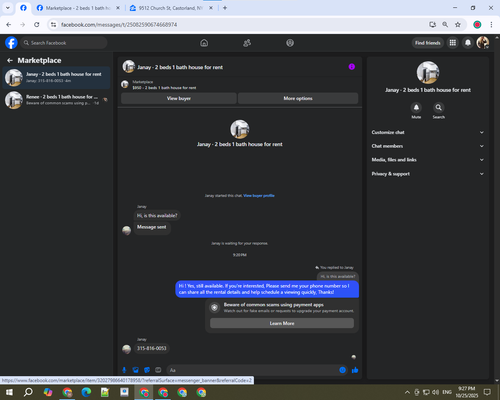Open Chrome three-dot menu
The image size is (500, 400).
[491, 25]
